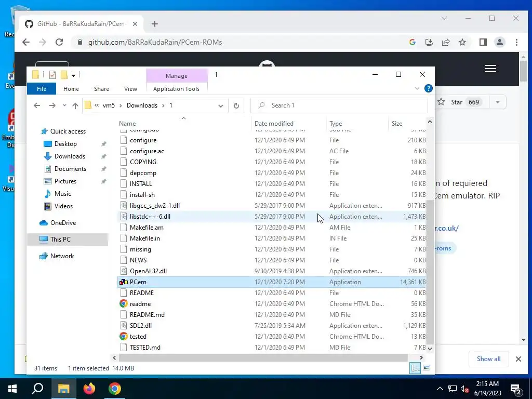
Task: Open Music in the navigation pane
Action: click(x=62, y=194)
